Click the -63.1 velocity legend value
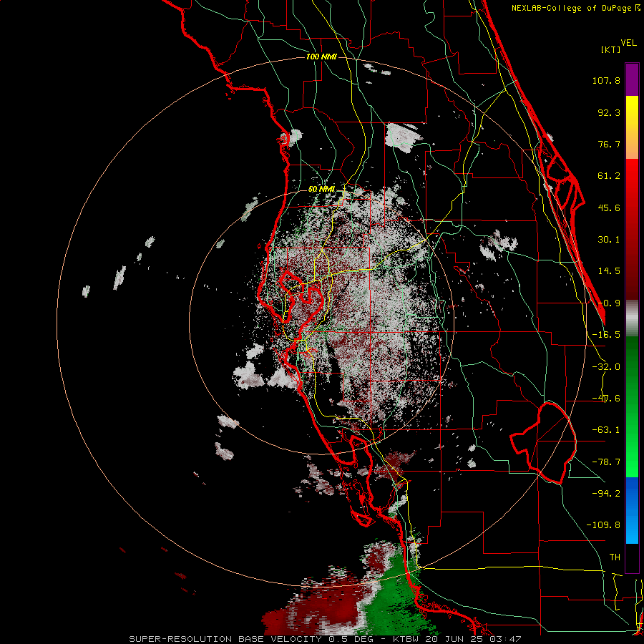The width and height of the screenshot is (644, 644). point(606,430)
